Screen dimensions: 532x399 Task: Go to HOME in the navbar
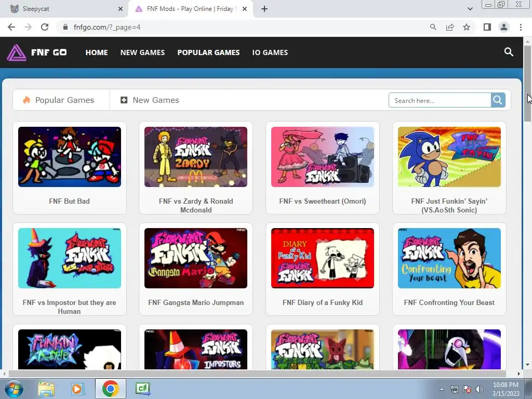click(97, 52)
